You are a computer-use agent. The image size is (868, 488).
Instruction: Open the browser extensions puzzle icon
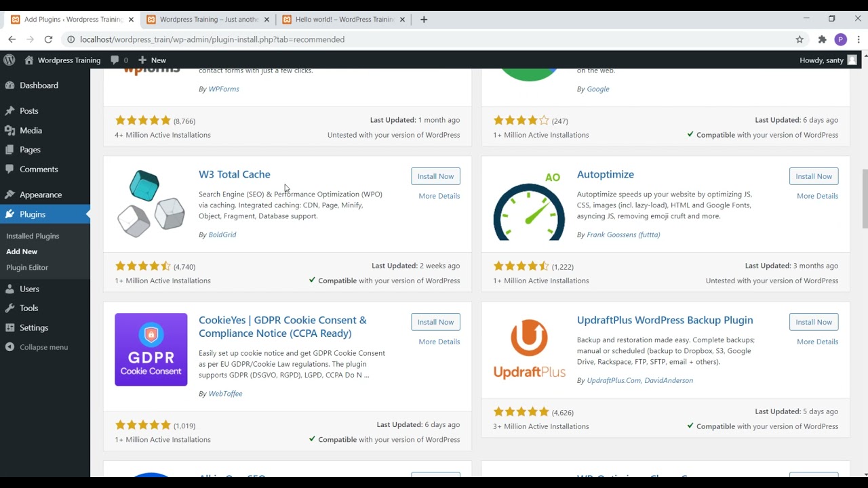(x=822, y=39)
